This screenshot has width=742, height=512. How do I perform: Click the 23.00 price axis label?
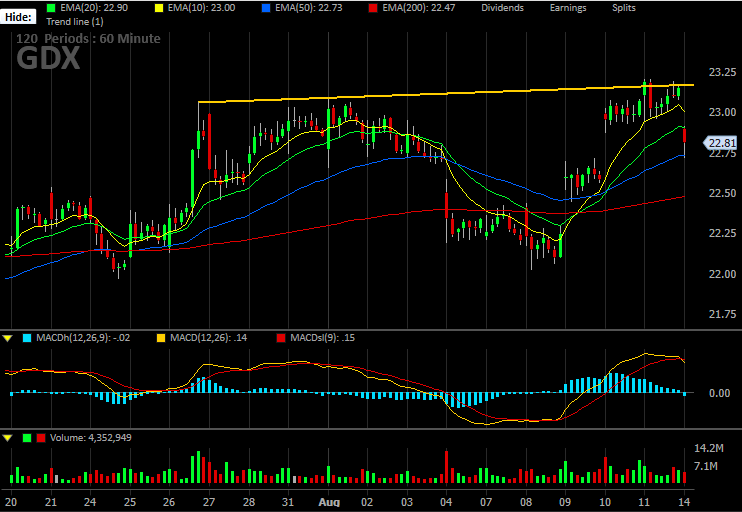(722, 112)
